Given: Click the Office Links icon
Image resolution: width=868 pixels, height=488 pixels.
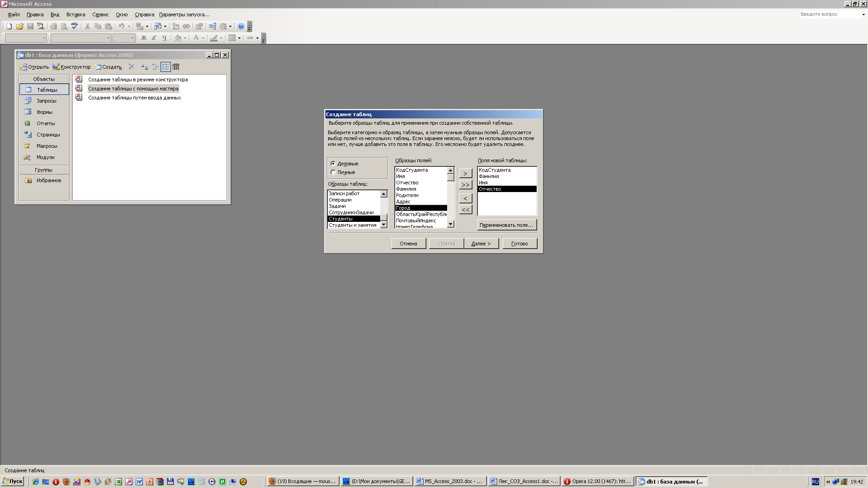Looking at the screenshot, I should pyautogui.click(x=140, y=26).
